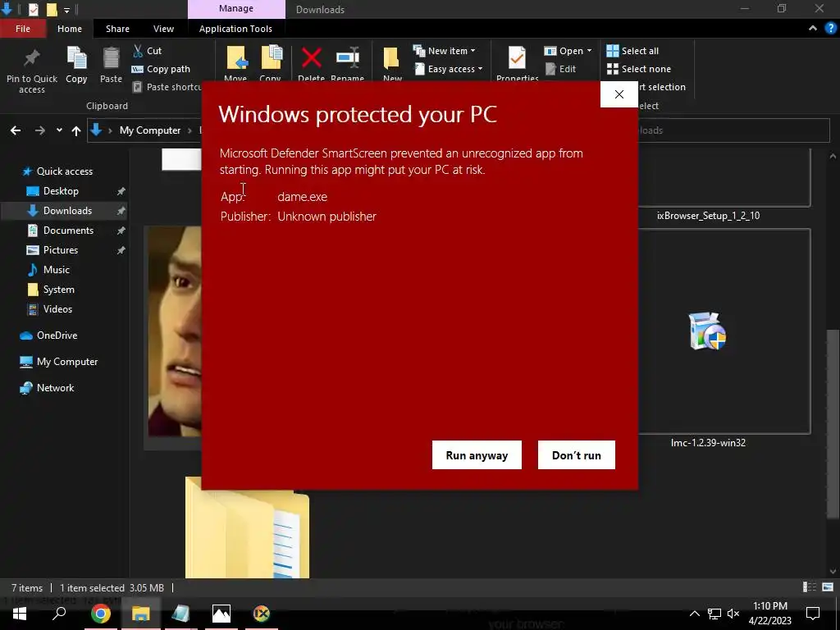Open the Application Tools tab

pos(235,29)
